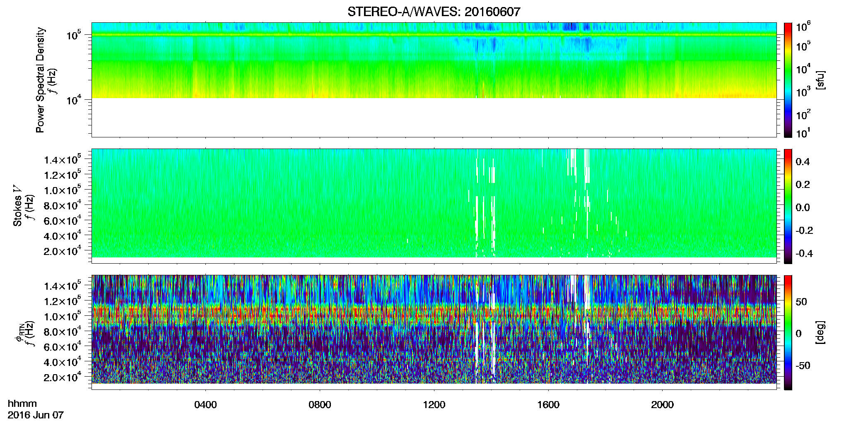Click the STEREO-A/WAVES: 20160607 plot title
Image resolution: width=868 pixels, height=447 pixels.
coord(434,12)
